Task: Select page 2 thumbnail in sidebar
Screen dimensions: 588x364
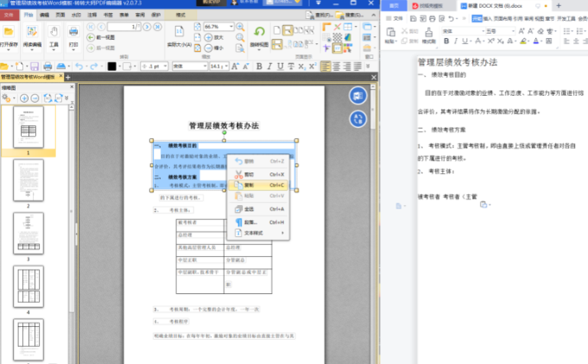Action: pyautogui.click(x=28, y=181)
